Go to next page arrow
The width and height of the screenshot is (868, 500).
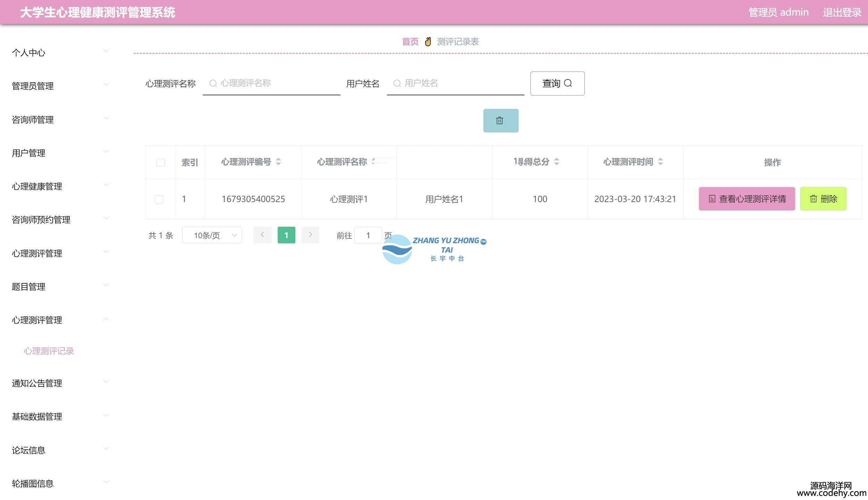pos(310,235)
